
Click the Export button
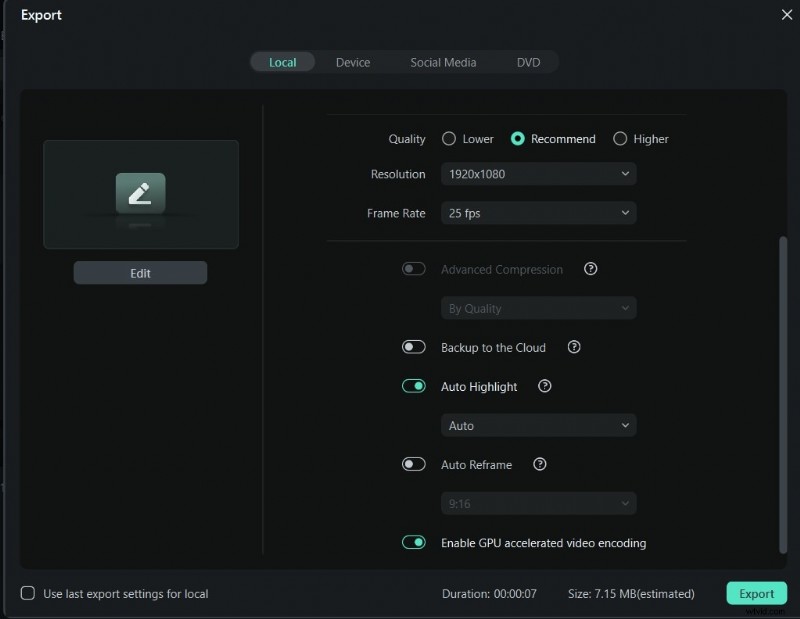point(756,593)
